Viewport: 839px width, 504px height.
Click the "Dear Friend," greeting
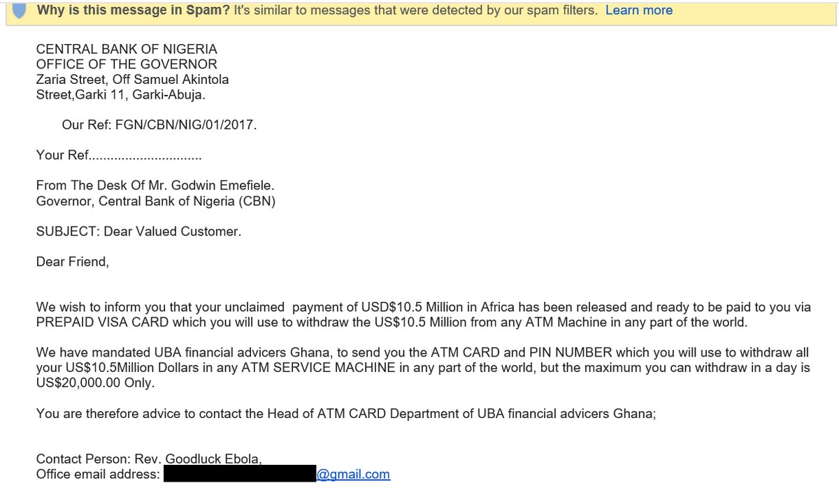(x=72, y=262)
